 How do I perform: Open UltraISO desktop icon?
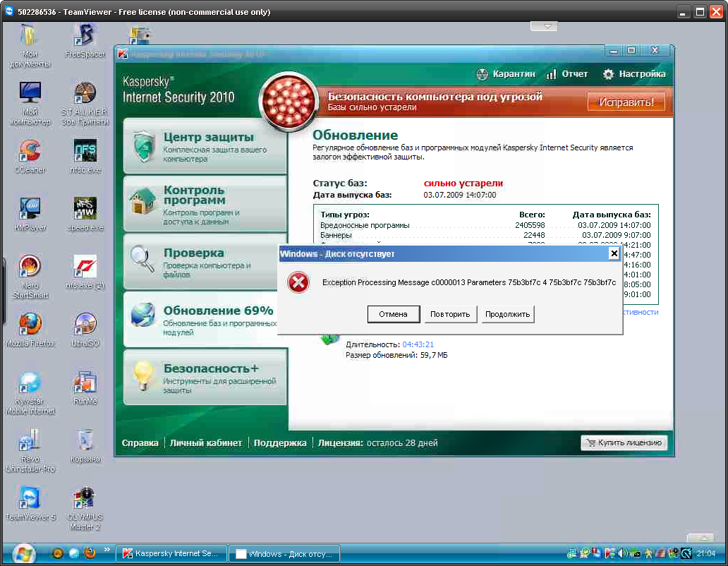pyautogui.click(x=85, y=329)
